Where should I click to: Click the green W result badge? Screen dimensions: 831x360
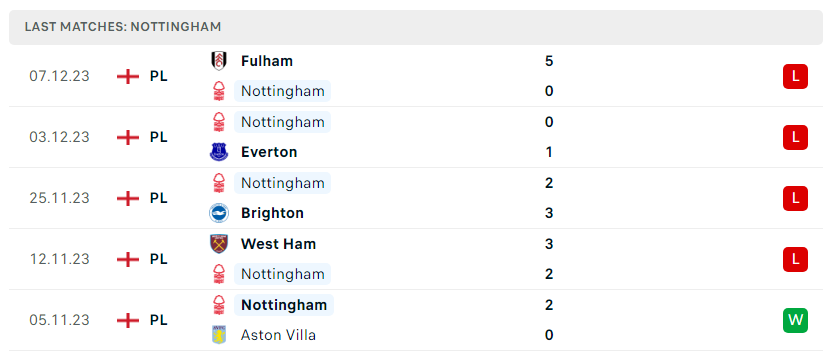tap(795, 320)
